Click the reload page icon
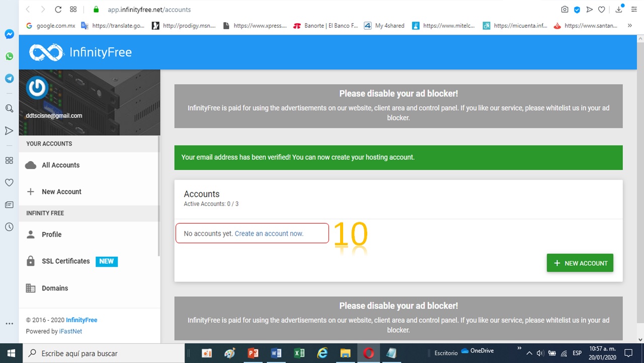 click(x=58, y=10)
